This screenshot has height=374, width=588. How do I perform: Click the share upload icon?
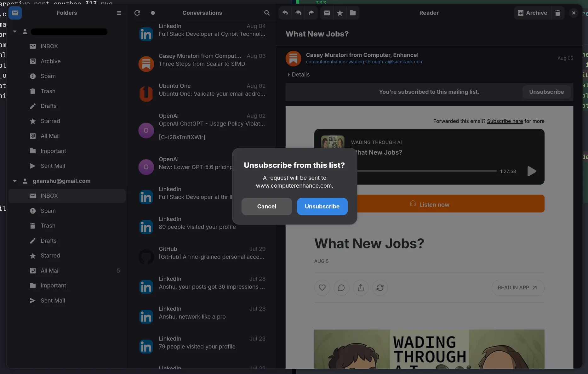[x=361, y=288]
